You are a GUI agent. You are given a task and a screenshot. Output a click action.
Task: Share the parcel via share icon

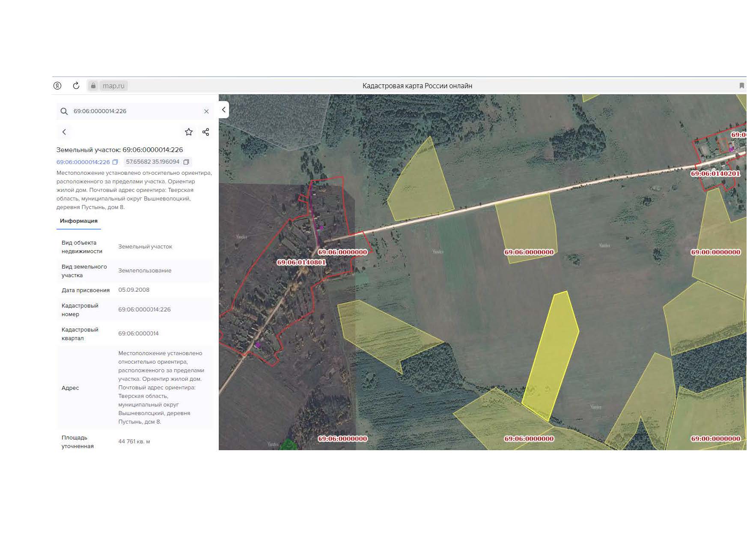205,132
